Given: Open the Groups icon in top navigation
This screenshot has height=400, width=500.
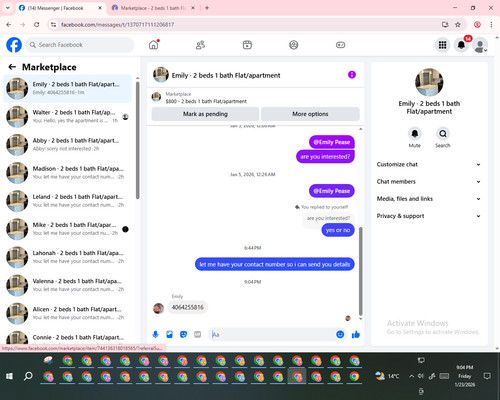Looking at the screenshot, I should (294, 45).
